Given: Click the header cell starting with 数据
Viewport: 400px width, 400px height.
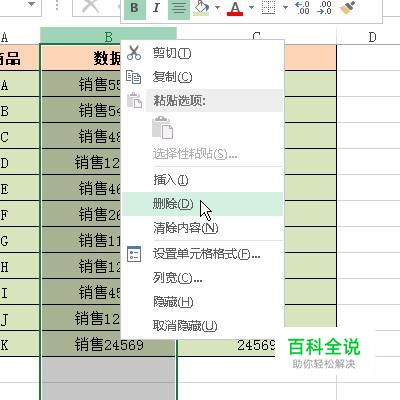Looking at the screenshot, I should pos(81,58).
